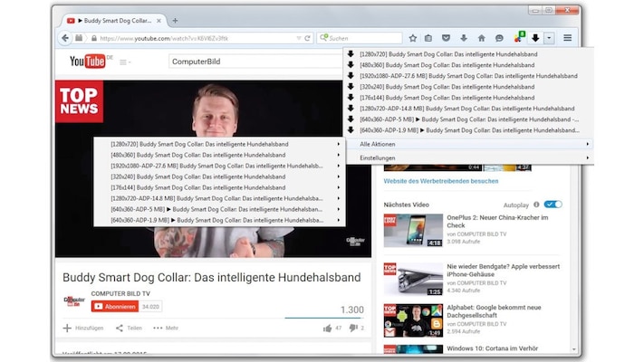Click the red Abonnieren subscribe button
Viewport: 644px width, 362px height.
pyautogui.click(x=113, y=307)
